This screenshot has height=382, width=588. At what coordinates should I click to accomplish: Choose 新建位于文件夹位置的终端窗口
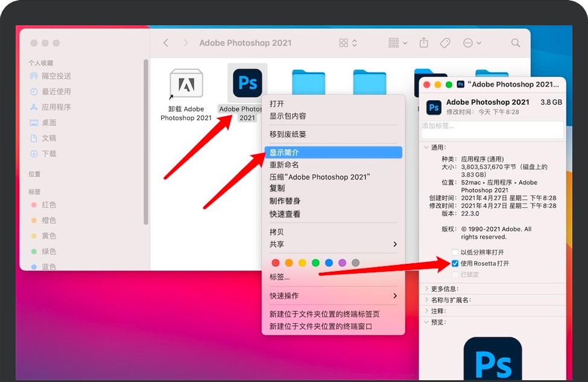point(333,327)
